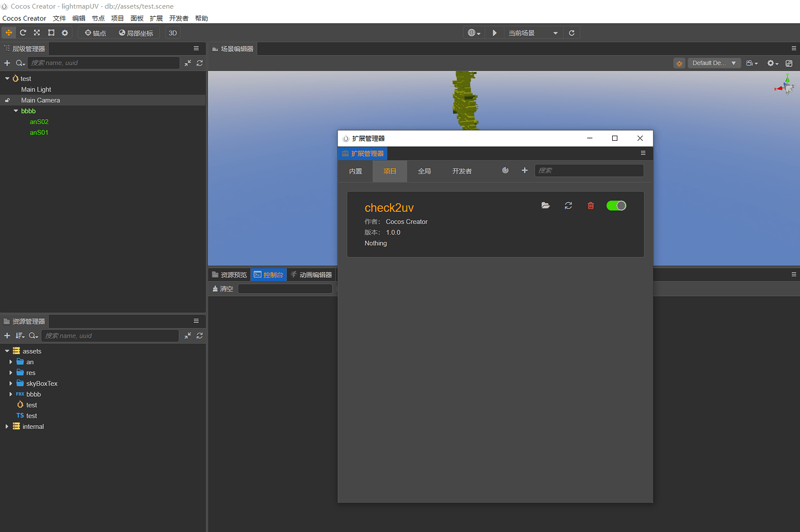Click the extension manager rescan icon
The image size is (800, 532).
506,170
